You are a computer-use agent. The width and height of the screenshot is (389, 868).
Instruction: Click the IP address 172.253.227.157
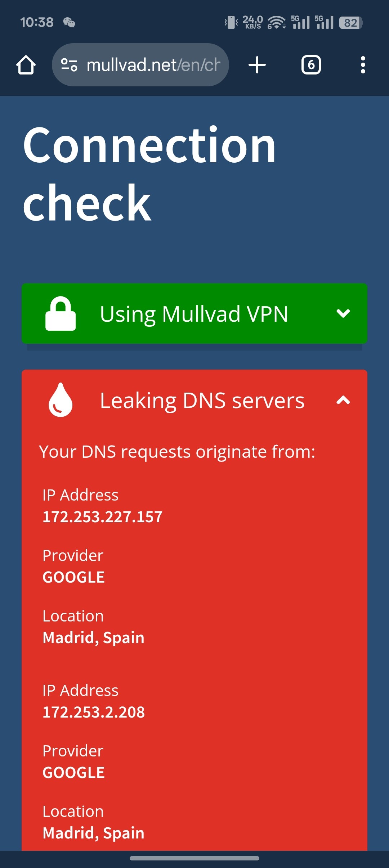103,517
